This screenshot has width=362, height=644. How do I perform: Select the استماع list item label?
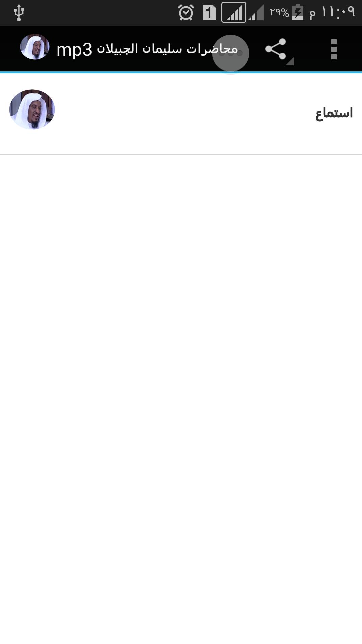pos(334,113)
